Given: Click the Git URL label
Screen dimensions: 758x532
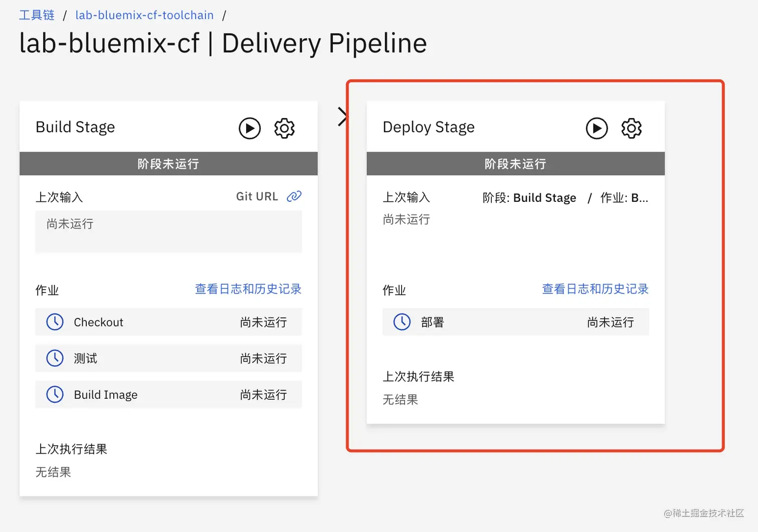Looking at the screenshot, I should point(257,196).
